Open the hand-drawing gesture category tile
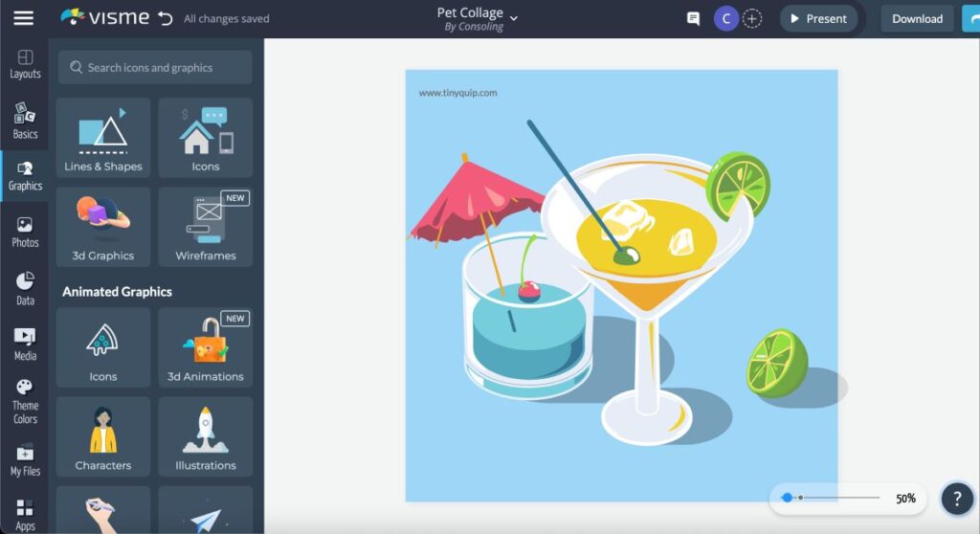980x534 pixels. click(103, 510)
